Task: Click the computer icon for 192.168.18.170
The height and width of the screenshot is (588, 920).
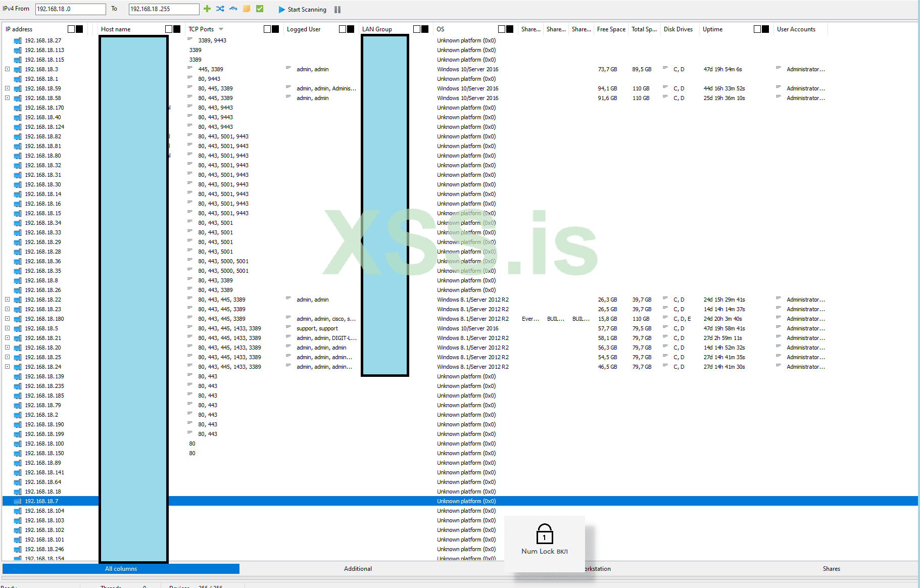Action: point(18,108)
